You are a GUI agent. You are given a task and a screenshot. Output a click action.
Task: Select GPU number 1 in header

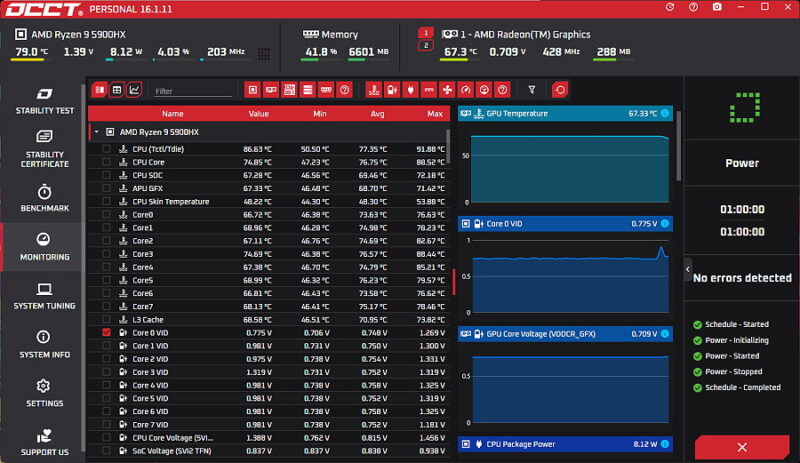(x=426, y=33)
